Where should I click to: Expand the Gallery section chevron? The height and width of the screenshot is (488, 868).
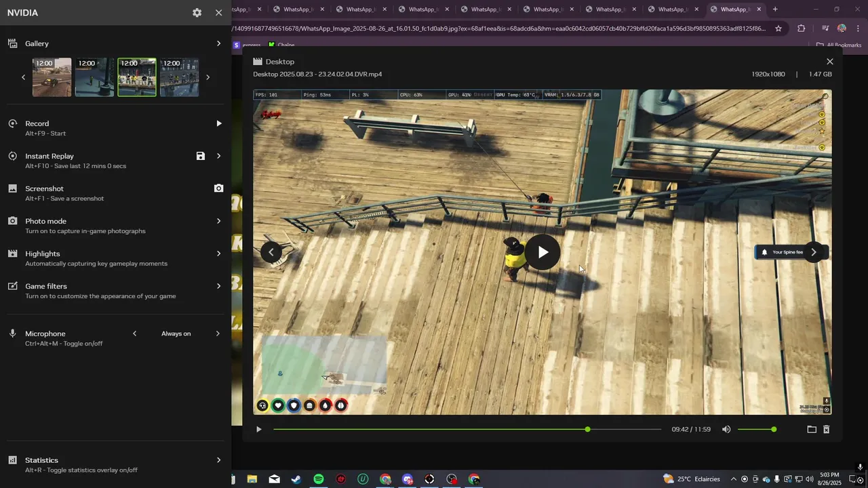[218, 43]
